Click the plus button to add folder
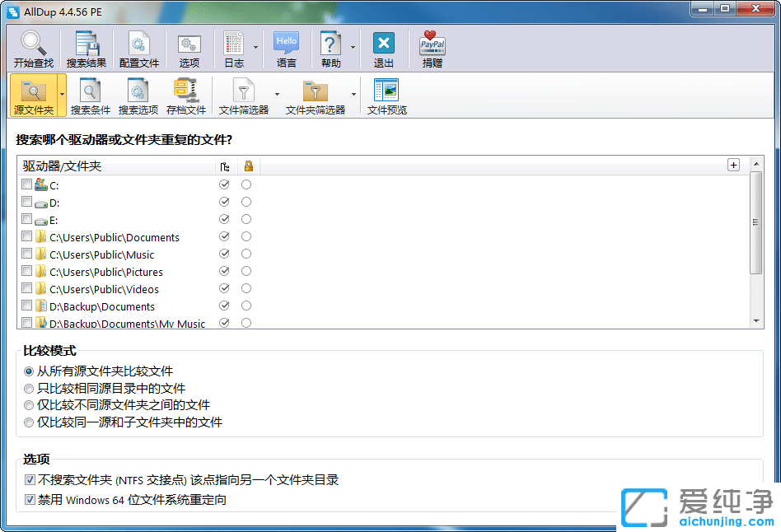This screenshot has width=781, height=532. tap(733, 165)
